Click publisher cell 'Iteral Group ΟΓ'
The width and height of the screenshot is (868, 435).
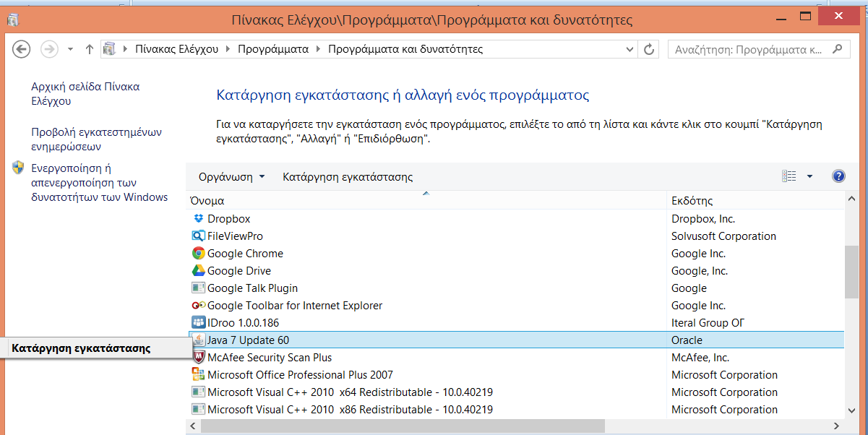(708, 322)
